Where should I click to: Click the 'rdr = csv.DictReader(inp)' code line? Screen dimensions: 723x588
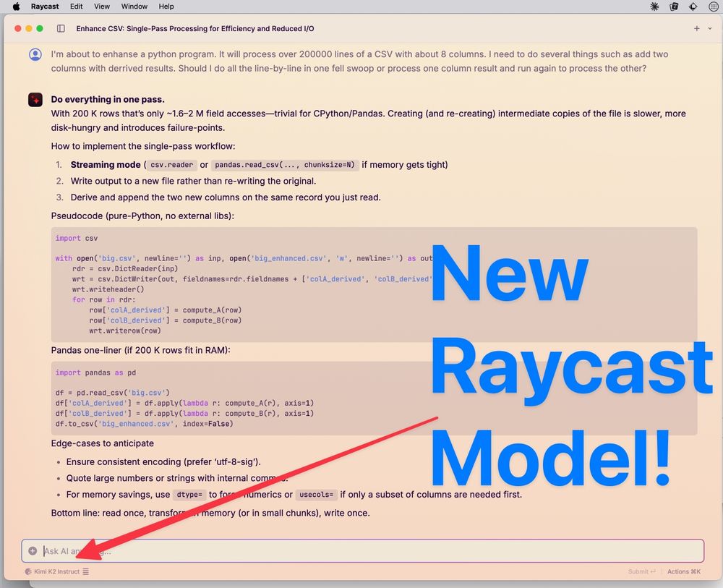click(x=125, y=268)
